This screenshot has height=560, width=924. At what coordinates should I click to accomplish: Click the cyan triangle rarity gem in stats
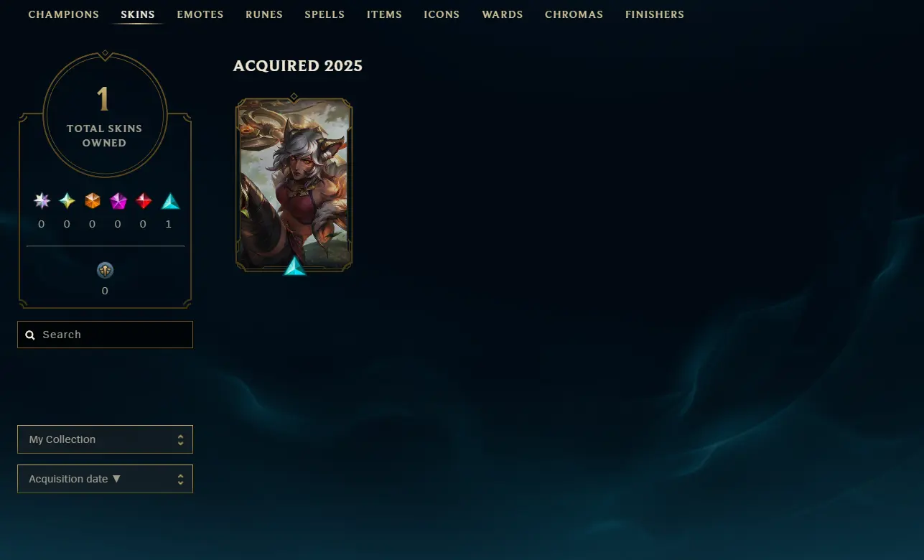(170, 201)
